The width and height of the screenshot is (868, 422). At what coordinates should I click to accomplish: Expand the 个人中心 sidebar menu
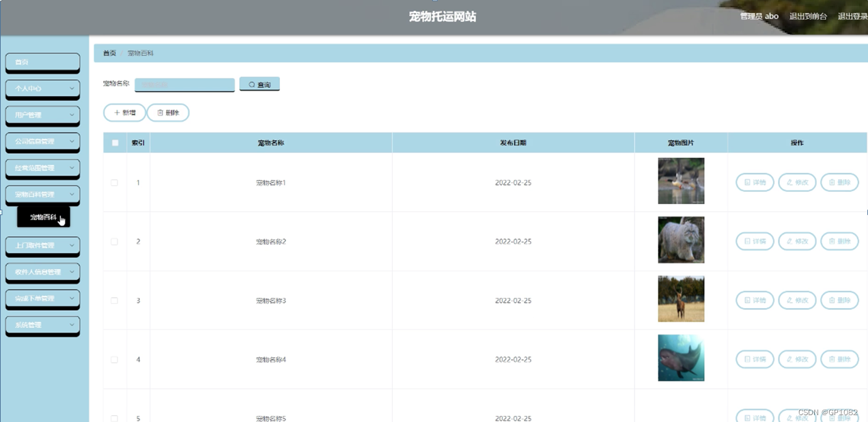click(x=42, y=88)
